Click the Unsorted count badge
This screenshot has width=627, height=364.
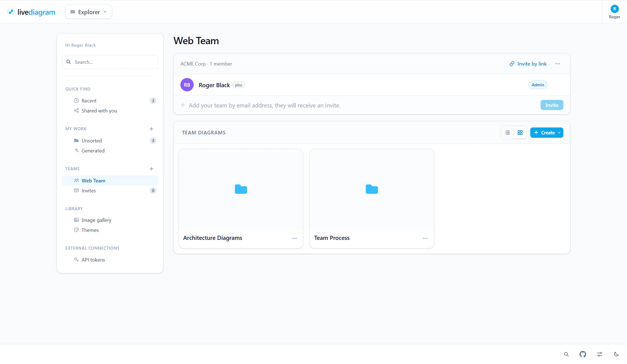[x=153, y=140]
